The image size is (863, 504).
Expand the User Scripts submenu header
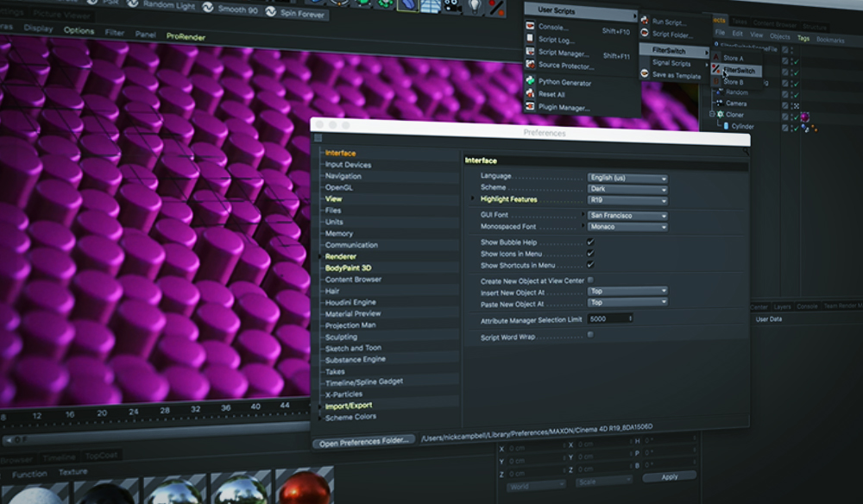click(580, 10)
